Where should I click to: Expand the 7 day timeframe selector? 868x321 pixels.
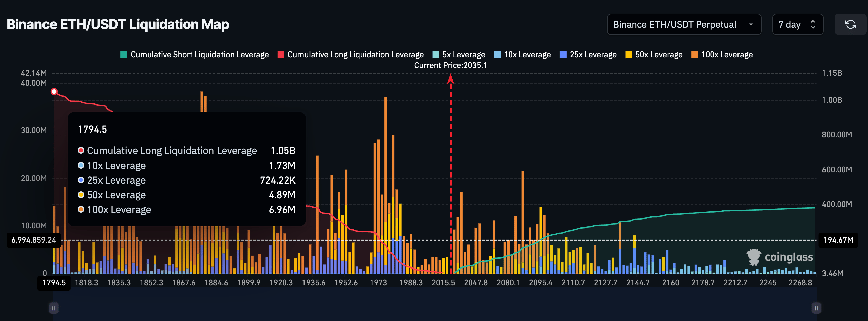pos(797,25)
